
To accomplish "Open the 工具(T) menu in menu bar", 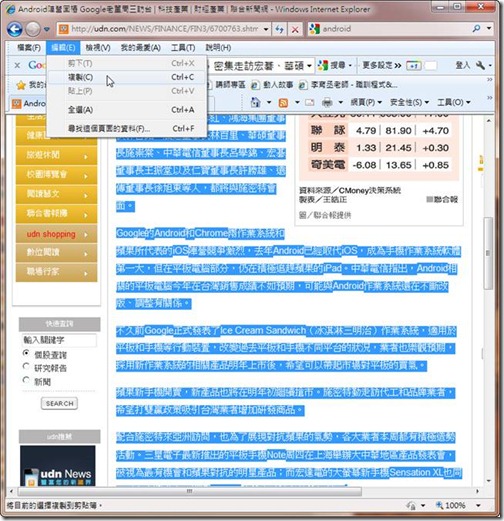I will click(x=183, y=48).
